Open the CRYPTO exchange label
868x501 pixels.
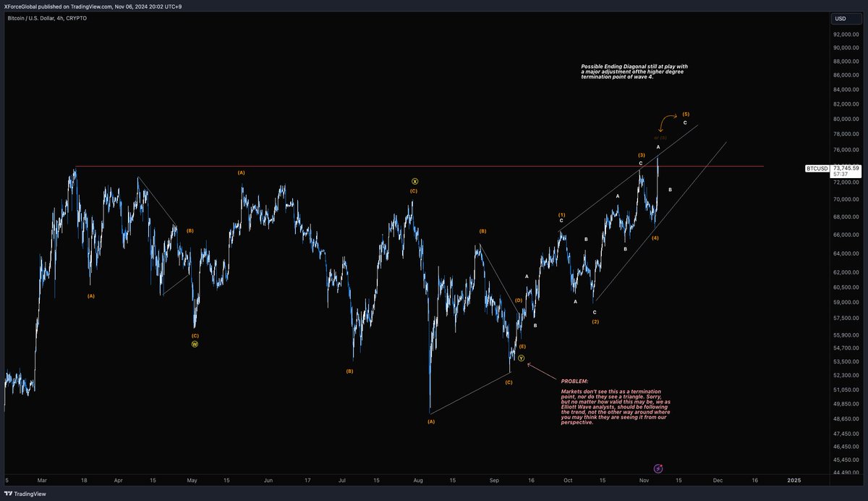77,18
